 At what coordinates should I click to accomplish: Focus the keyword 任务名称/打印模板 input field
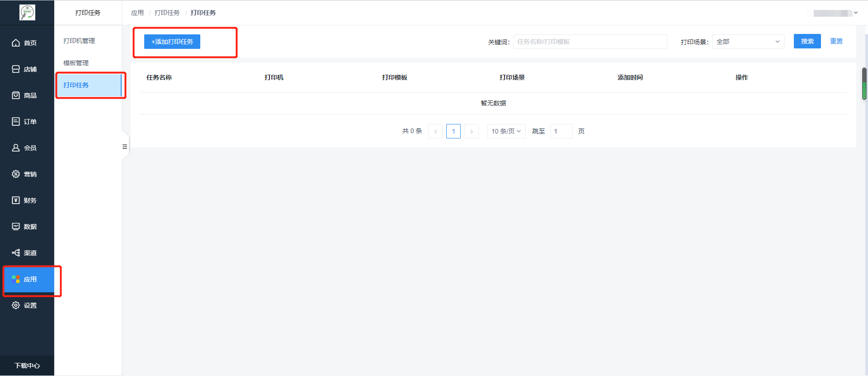click(x=590, y=42)
